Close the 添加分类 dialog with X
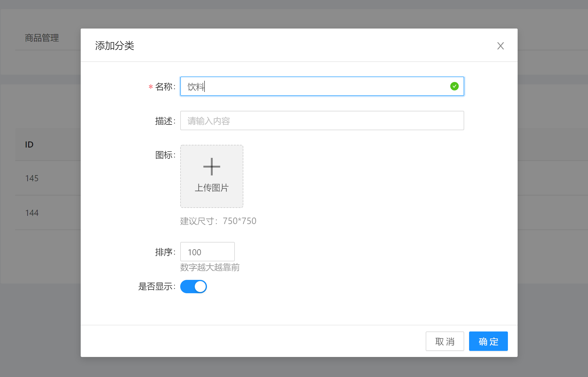 click(500, 46)
